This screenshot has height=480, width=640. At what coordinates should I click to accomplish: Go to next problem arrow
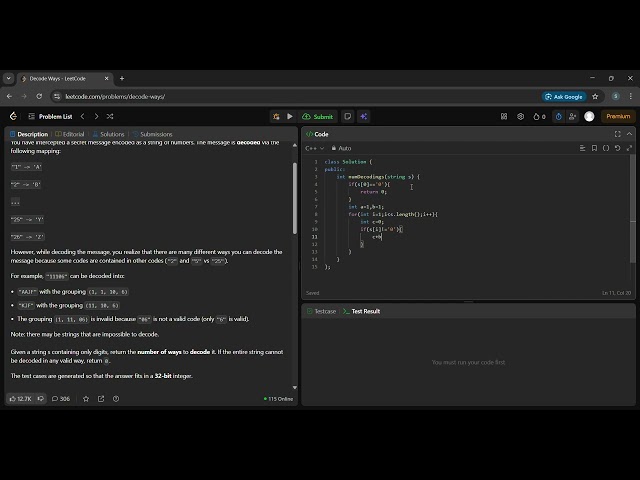(96, 116)
